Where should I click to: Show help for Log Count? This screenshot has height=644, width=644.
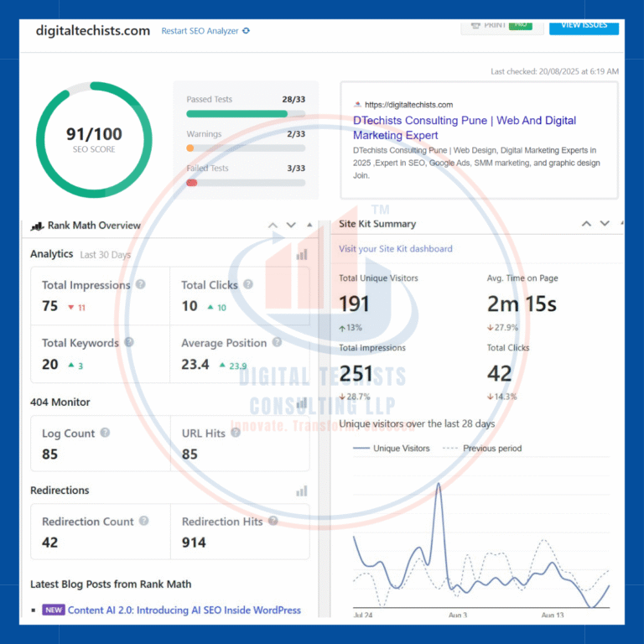pyautogui.click(x=105, y=433)
